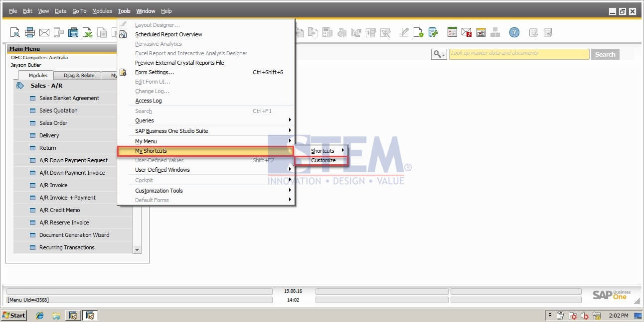Click the envelope messages icon with red badge
Viewport: 644px width, 322px height.
[x=467, y=32]
